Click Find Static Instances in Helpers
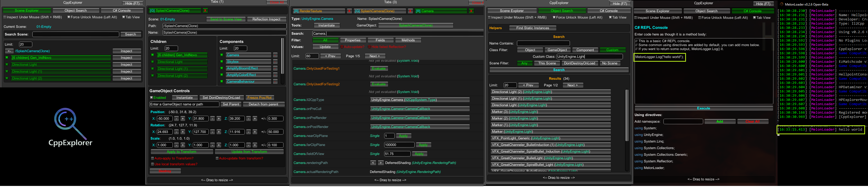 click(532, 28)
